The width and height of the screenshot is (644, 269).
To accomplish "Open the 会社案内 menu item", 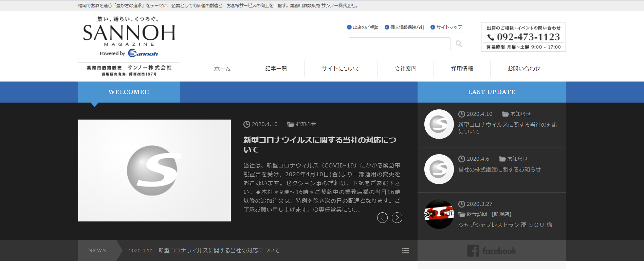I will [x=406, y=69].
